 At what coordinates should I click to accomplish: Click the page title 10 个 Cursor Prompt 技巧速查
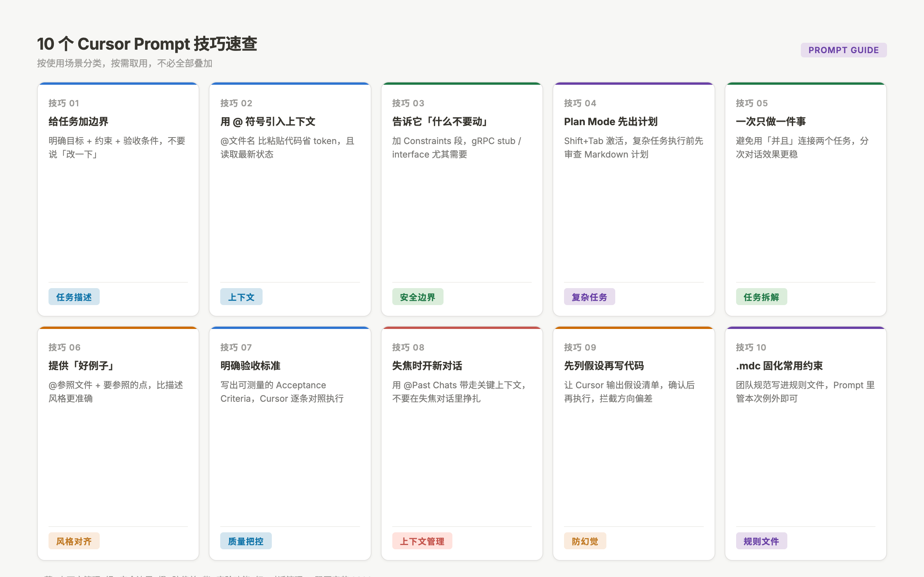[147, 44]
